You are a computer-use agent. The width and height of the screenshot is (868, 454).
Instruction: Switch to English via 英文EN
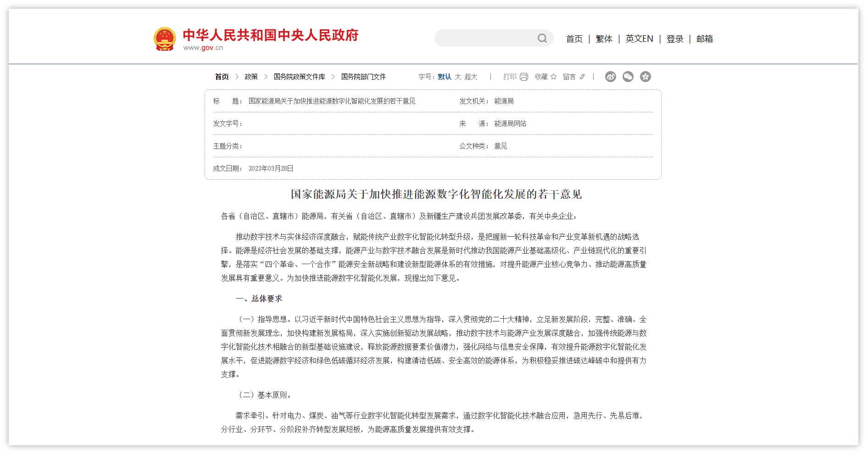point(639,39)
